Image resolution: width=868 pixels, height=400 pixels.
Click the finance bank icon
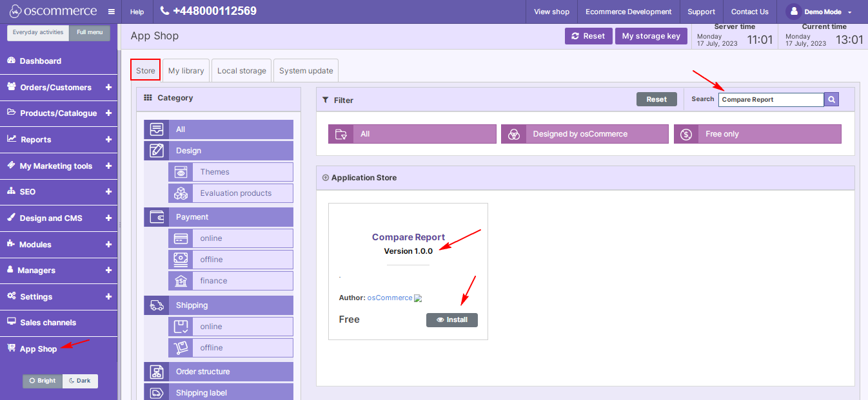click(181, 281)
